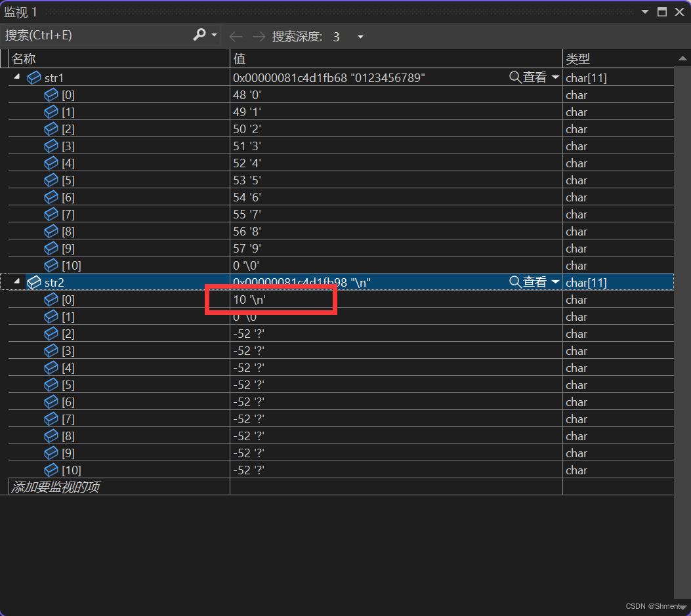This screenshot has height=616, width=691.
Task: Click the scrollbar down arrow
Action: click(x=682, y=607)
